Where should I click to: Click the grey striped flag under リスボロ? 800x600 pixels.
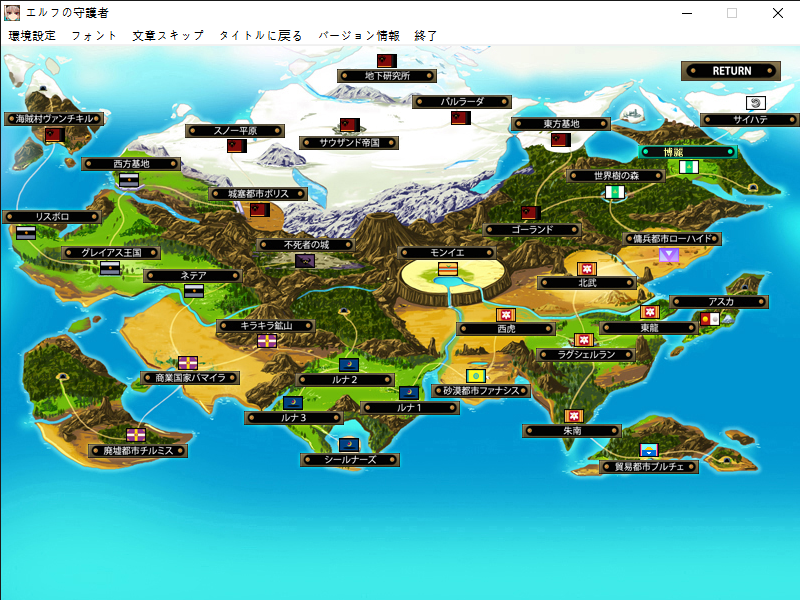26,233
